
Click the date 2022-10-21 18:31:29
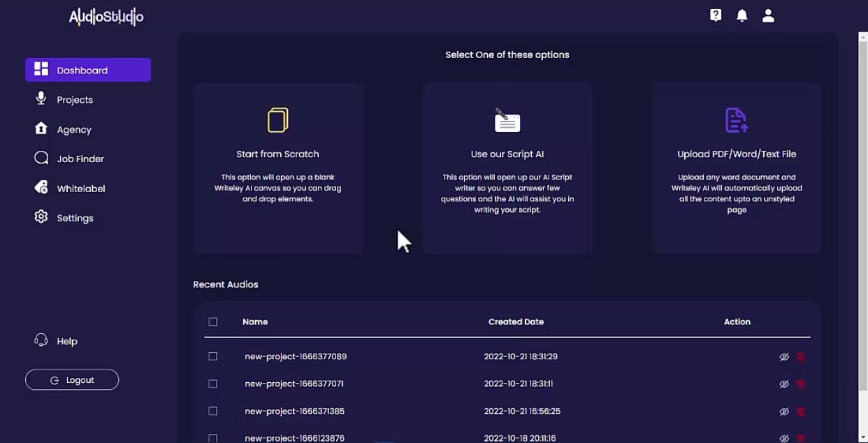coord(521,356)
